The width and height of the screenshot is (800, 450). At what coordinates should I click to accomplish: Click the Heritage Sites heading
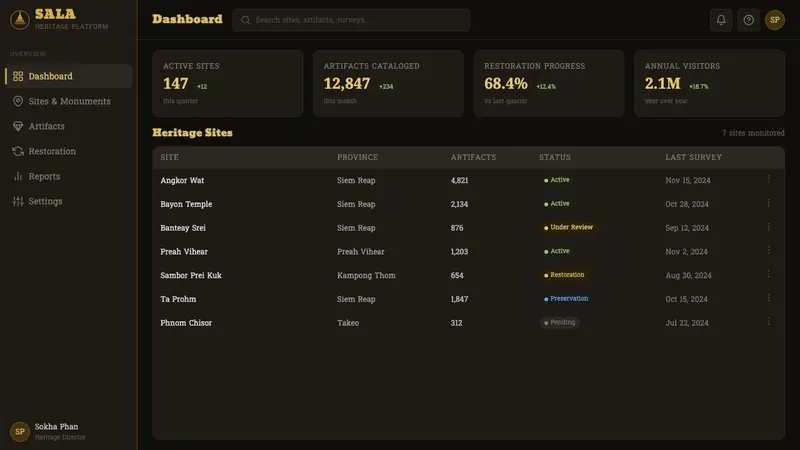[192, 133]
